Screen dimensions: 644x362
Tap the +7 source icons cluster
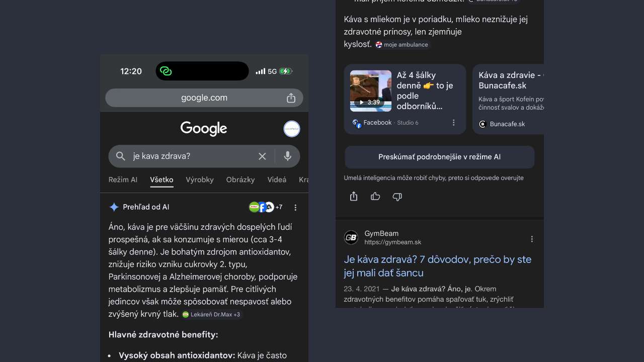click(266, 207)
